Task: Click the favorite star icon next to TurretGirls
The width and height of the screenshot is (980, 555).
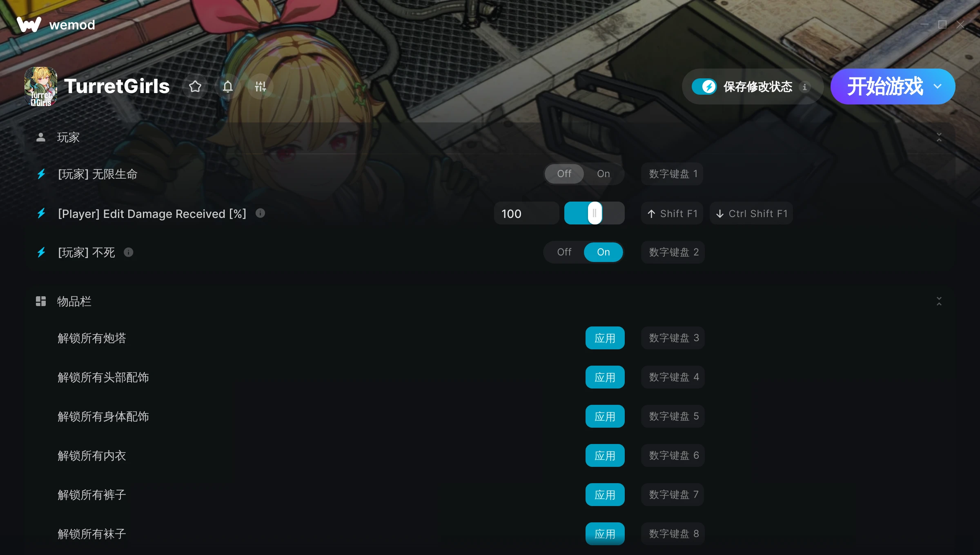Action: (x=195, y=87)
